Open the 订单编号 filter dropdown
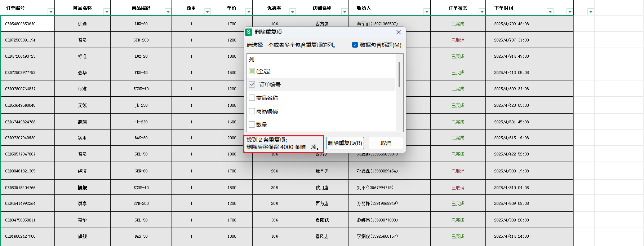This screenshot has width=644, height=246. pos(51,12)
